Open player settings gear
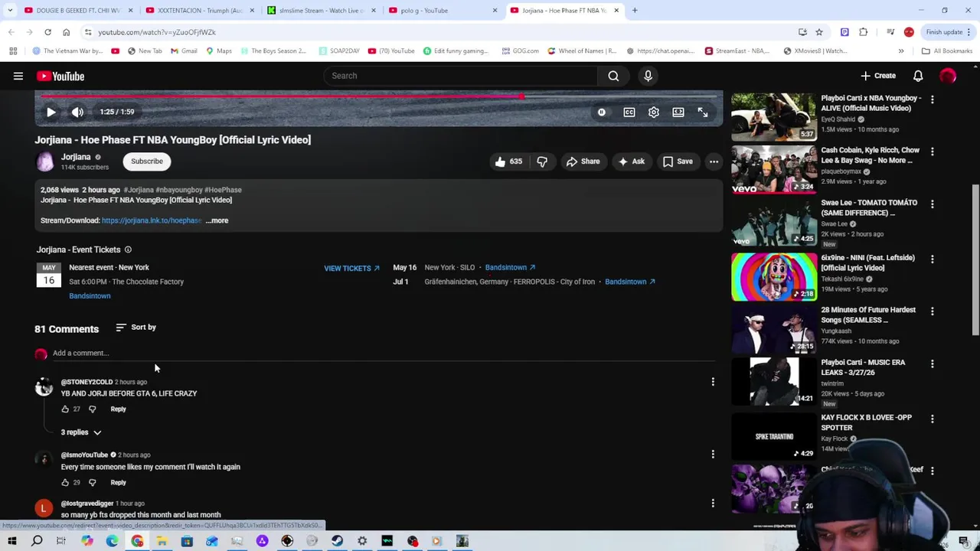This screenshot has width=980, height=551. (653, 112)
